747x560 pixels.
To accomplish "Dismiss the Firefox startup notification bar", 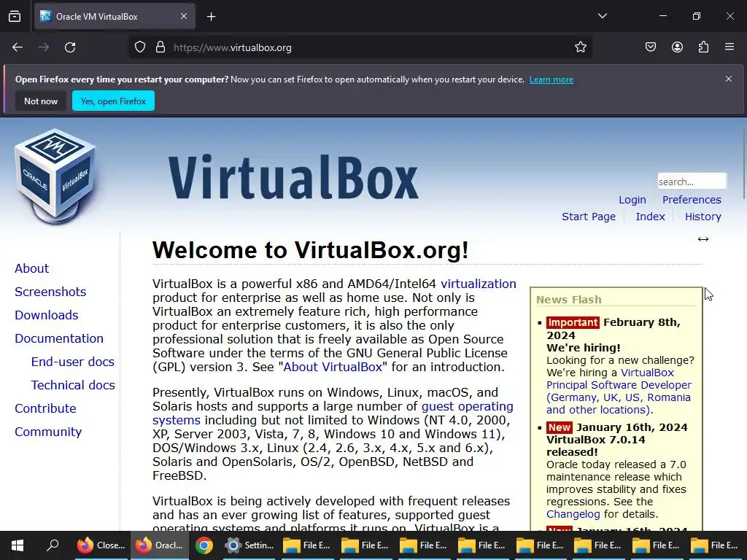I will [x=729, y=79].
